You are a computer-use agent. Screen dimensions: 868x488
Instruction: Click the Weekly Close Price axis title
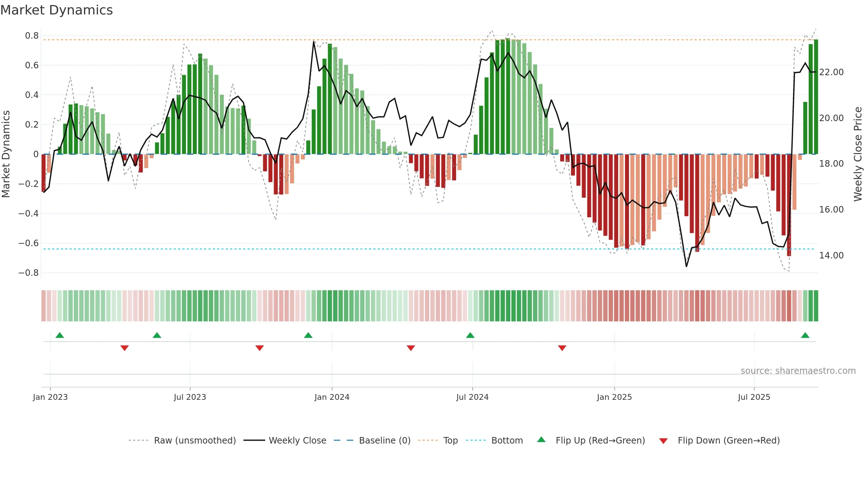coord(858,154)
